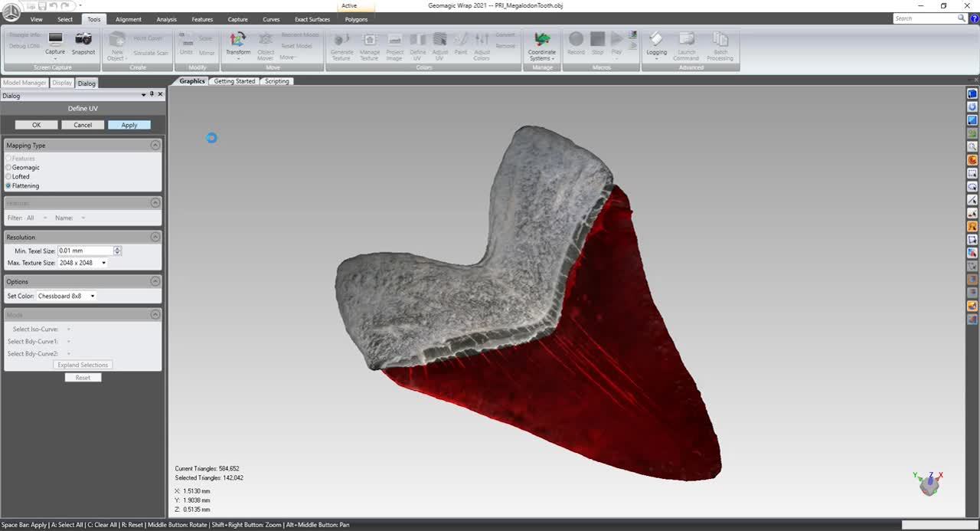Open the Transform tool
Image resolution: width=980 pixels, height=531 pixels.
[x=238, y=40]
